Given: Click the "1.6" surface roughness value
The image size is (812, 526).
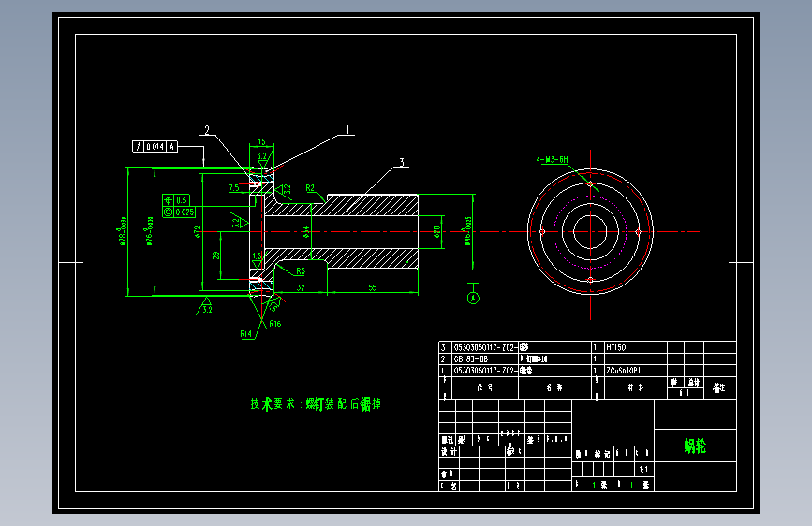Looking at the screenshot, I should tap(257, 256).
